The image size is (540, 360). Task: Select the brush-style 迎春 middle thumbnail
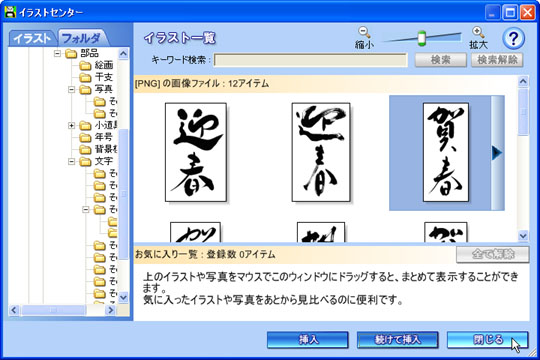click(x=321, y=152)
